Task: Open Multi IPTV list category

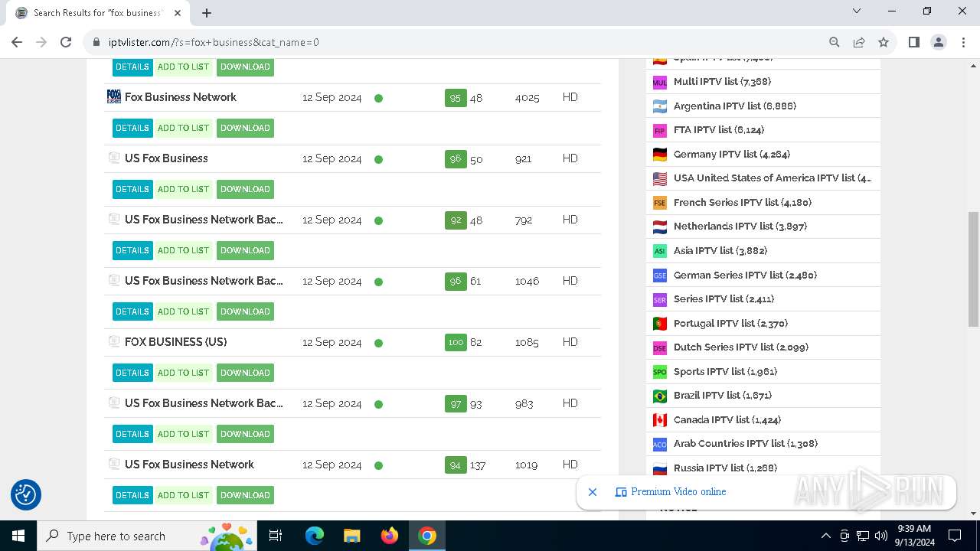Action: 722,81
